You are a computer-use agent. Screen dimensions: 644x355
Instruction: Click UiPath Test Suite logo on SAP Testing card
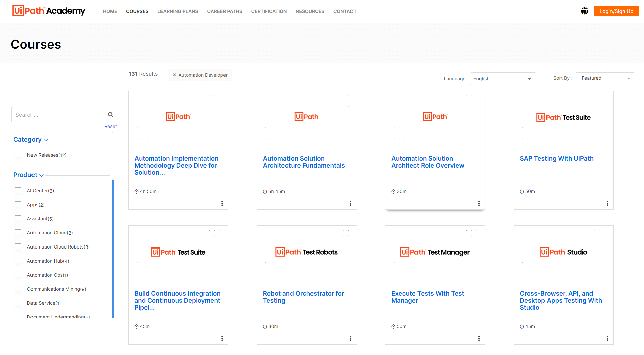pyautogui.click(x=564, y=117)
